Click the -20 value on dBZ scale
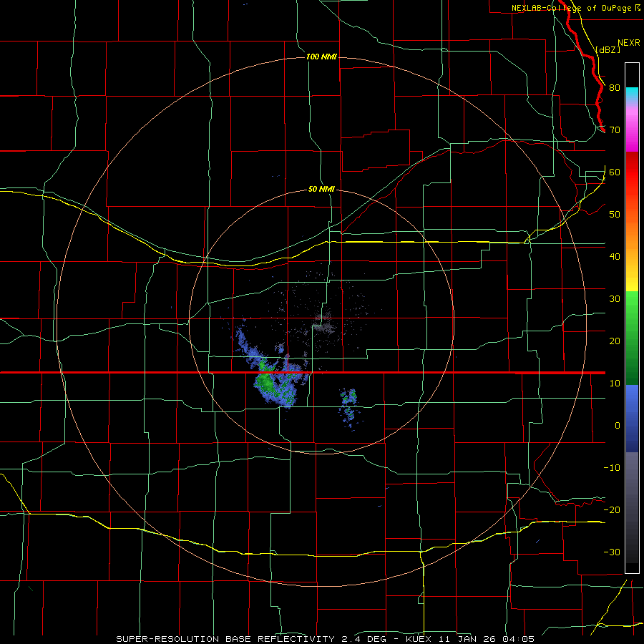This screenshot has height=644, width=644. click(612, 510)
